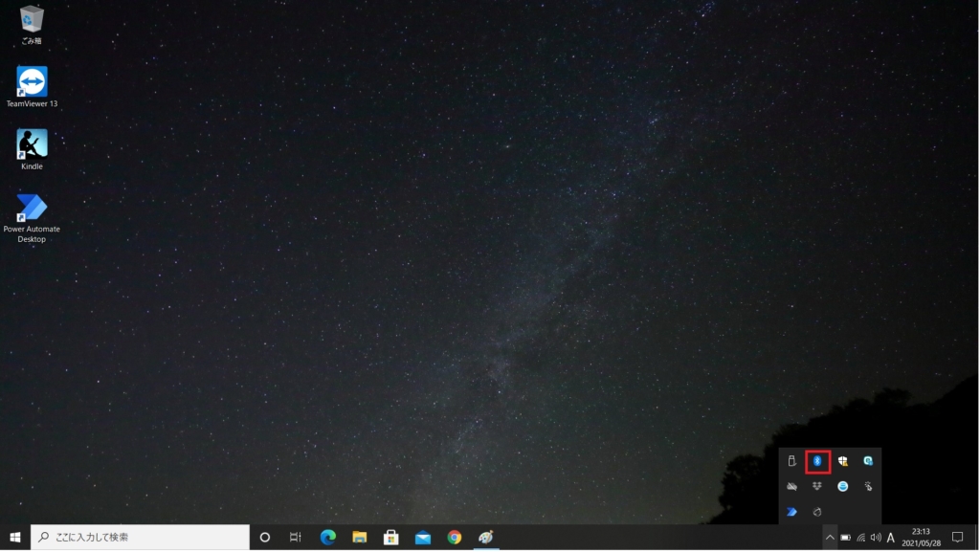The height and width of the screenshot is (552, 980).
Task: Collapse the hidden tray icons chevron
Action: (x=830, y=538)
